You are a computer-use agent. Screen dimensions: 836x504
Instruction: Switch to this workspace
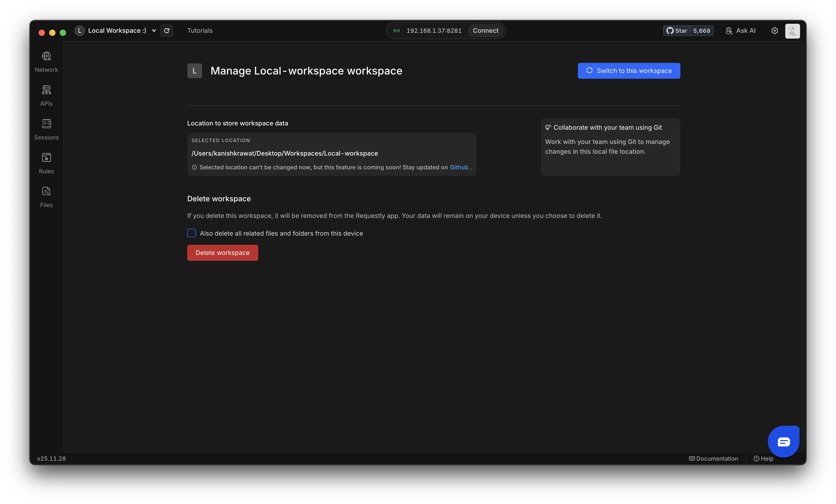pyautogui.click(x=629, y=71)
